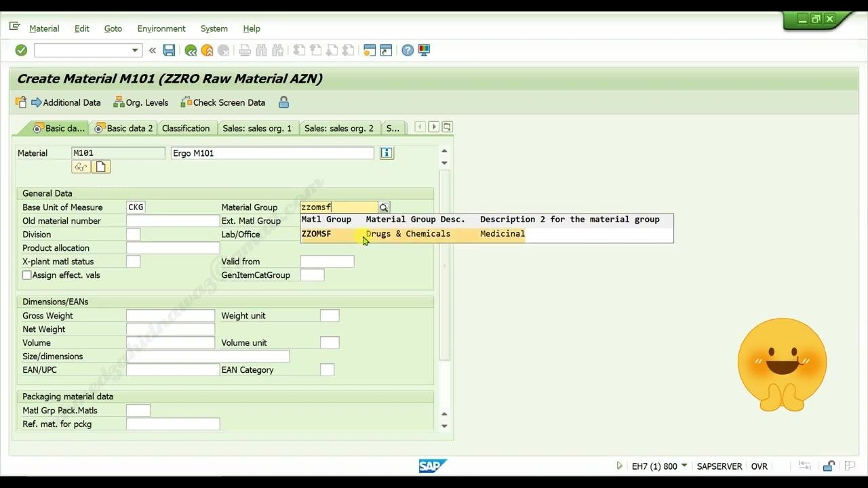Click the Previous Page icon

315,50
